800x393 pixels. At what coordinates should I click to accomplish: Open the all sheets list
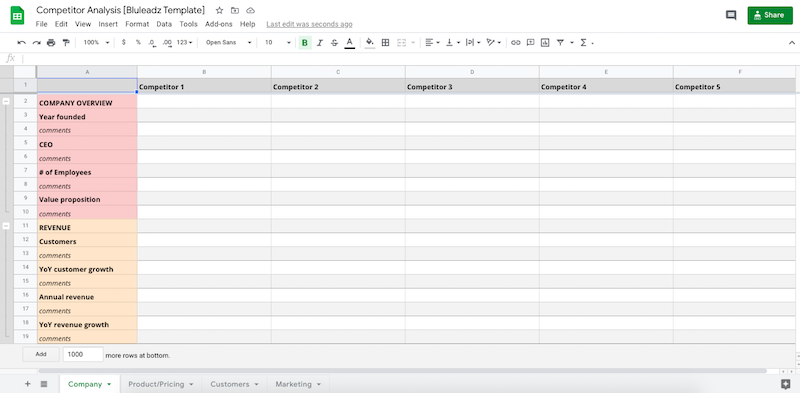(x=44, y=384)
